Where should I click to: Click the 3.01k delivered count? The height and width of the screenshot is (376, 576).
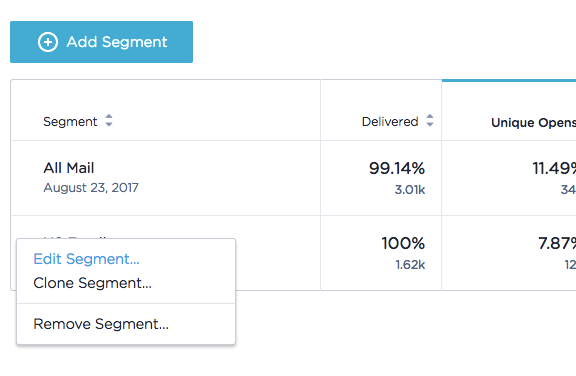point(410,190)
